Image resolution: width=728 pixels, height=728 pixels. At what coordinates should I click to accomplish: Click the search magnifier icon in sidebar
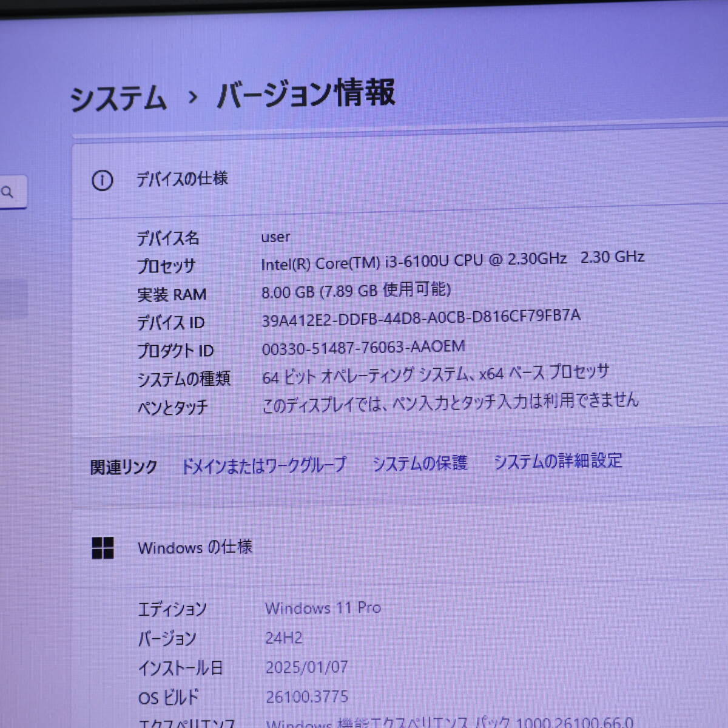(7, 192)
